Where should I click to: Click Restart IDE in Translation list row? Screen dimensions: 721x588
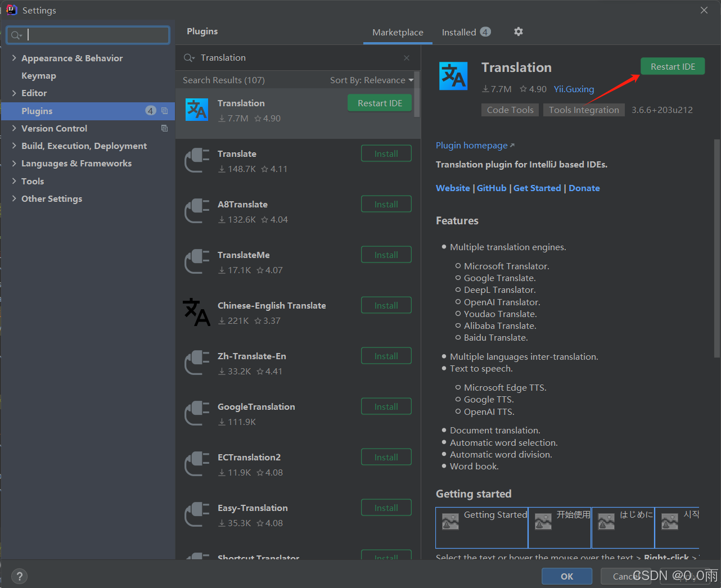point(380,103)
